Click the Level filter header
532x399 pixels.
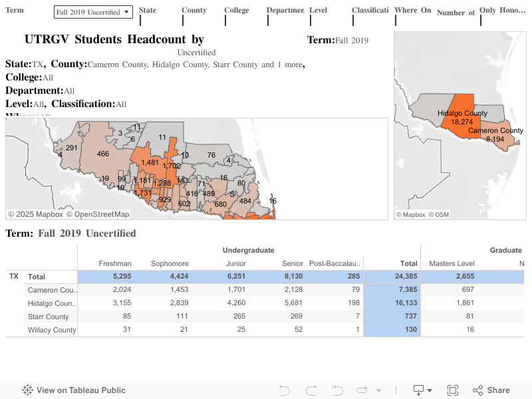318,10
